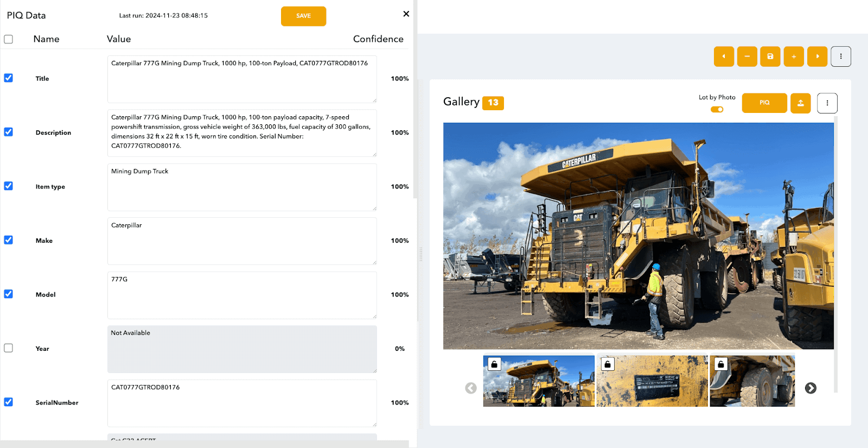Select the serial plate thumbnail
The width and height of the screenshot is (868, 448).
652,381
